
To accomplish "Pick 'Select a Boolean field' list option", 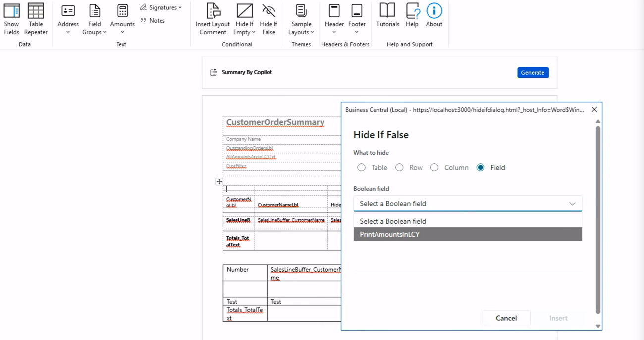I will point(468,221).
